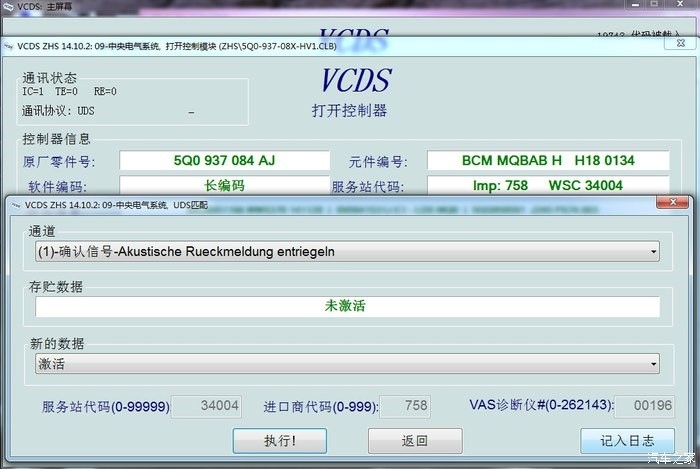Open the 通道 channel dropdown
700x469 pixels.
(x=347, y=251)
